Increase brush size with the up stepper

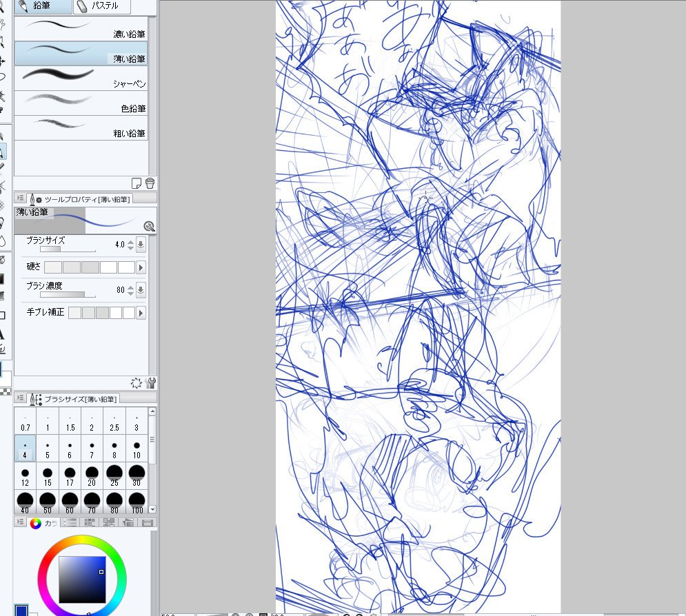[130, 242]
